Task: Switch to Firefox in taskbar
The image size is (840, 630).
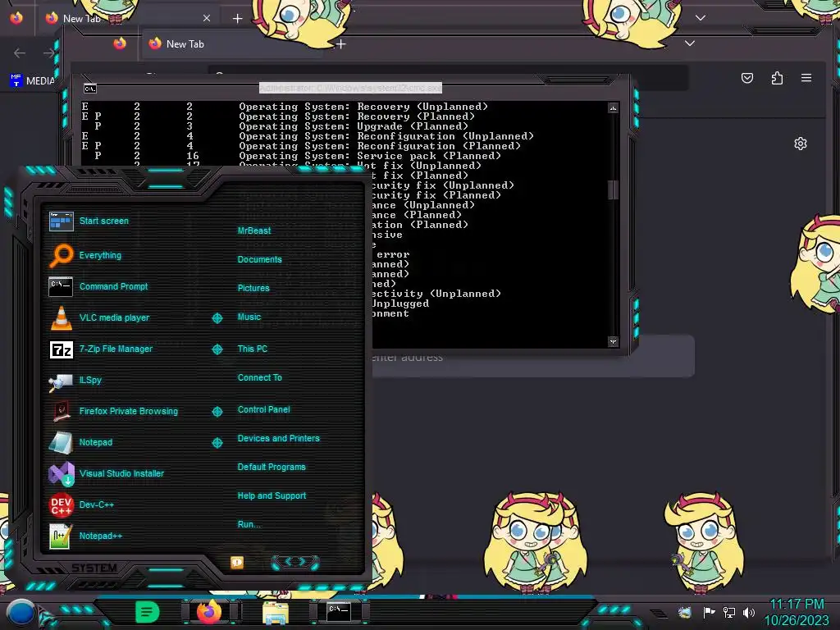Action: pyautogui.click(x=209, y=612)
